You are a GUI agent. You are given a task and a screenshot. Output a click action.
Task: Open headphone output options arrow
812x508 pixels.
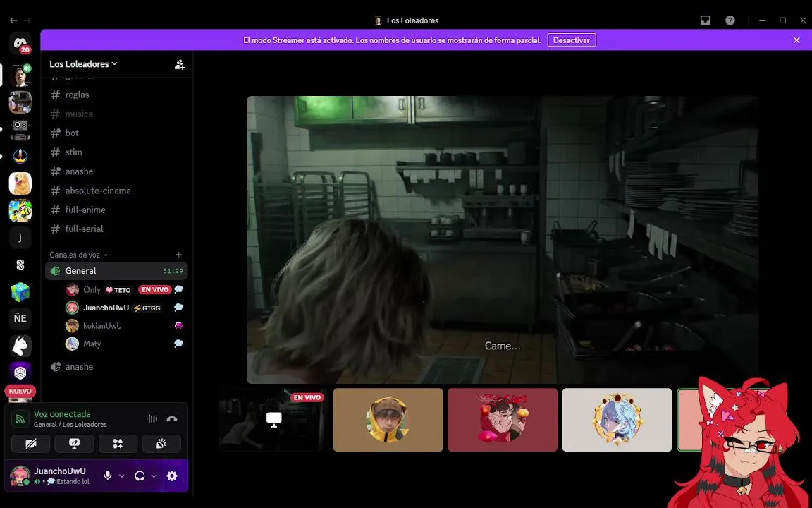coord(154,476)
